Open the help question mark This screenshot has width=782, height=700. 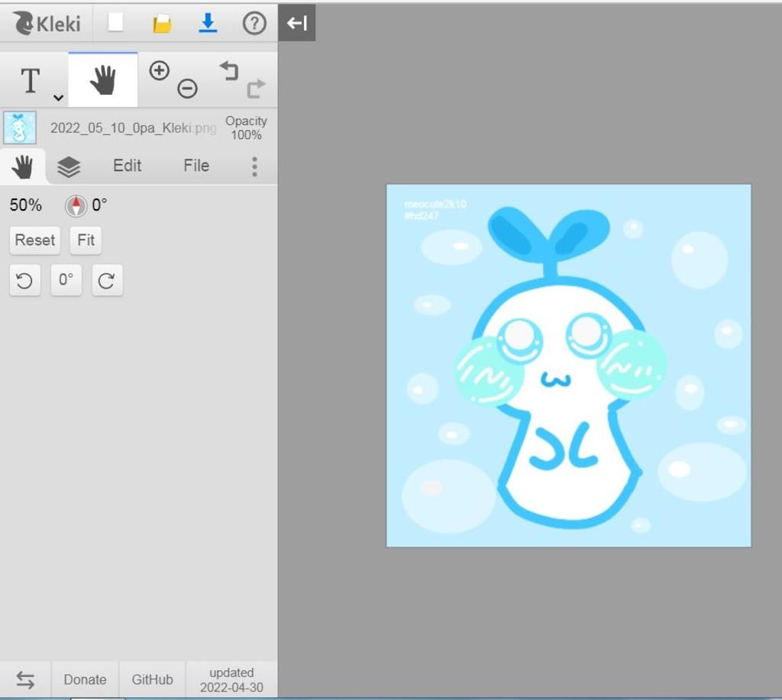point(254,23)
